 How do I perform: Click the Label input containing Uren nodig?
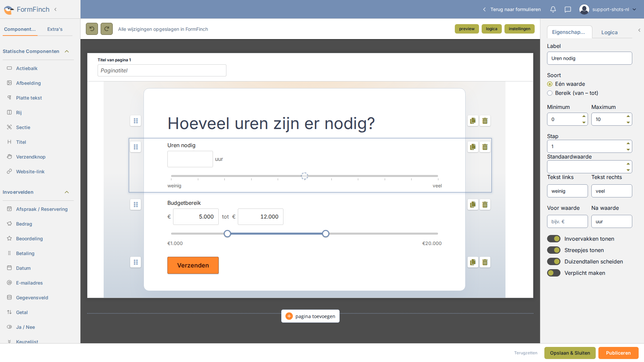click(589, 58)
